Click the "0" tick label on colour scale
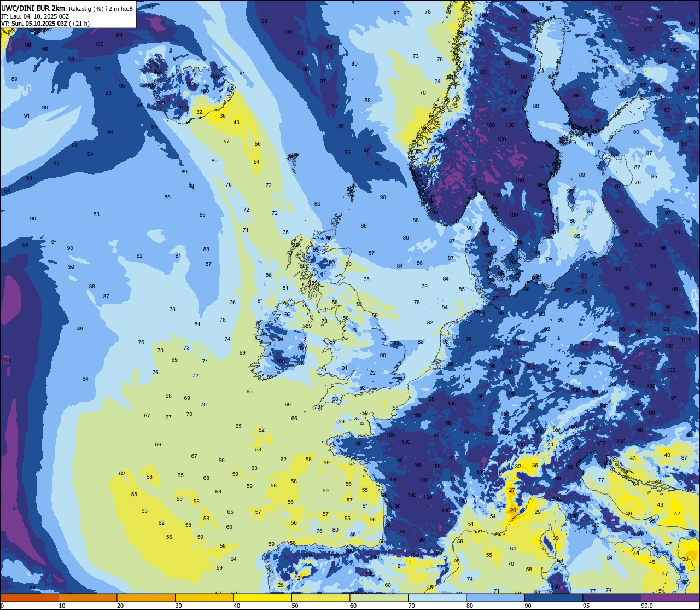Screen dimensions: 700x610 point(2,606)
